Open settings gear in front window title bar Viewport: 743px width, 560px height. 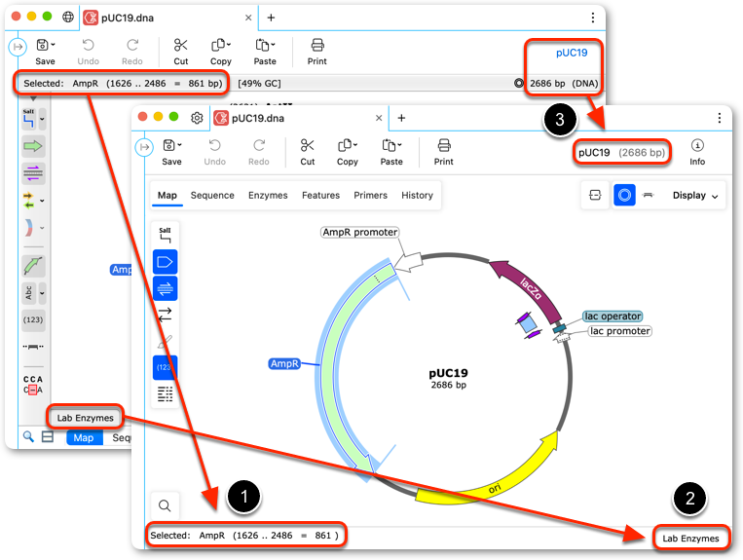[x=197, y=118]
